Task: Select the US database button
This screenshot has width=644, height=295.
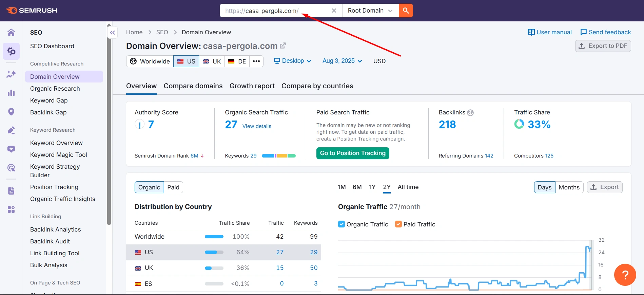Action: tap(186, 61)
